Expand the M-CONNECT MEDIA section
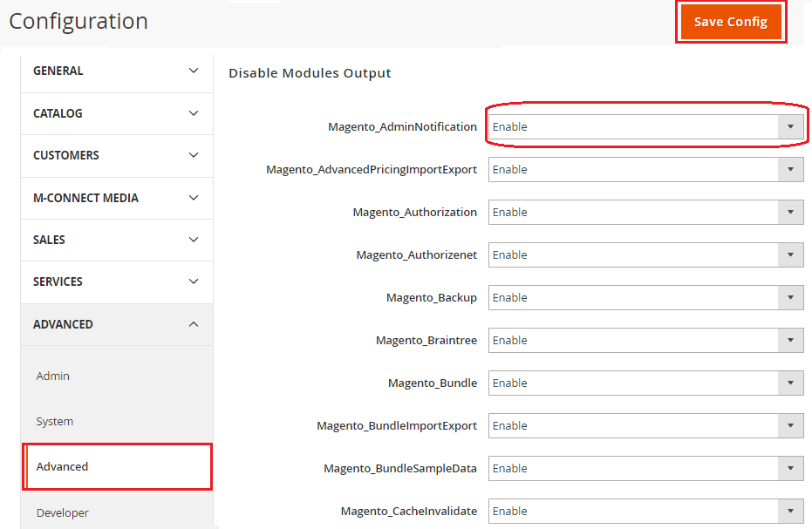 (116, 198)
